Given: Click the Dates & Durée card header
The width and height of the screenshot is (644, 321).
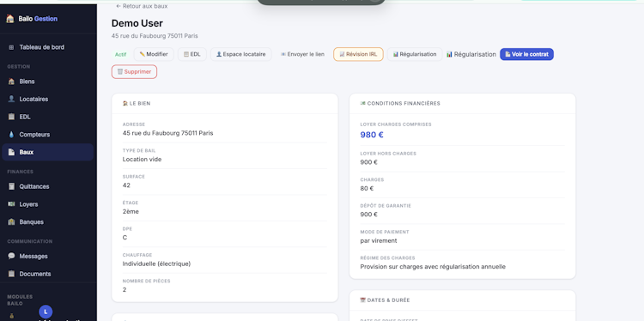Looking at the screenshot, I should click(x=463, y=300).
